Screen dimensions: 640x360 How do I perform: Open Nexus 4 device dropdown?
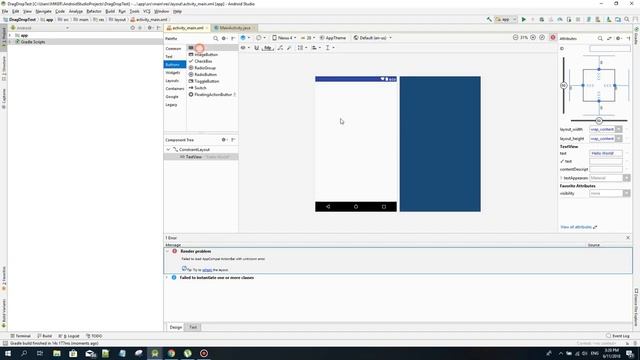click(284, 38)
